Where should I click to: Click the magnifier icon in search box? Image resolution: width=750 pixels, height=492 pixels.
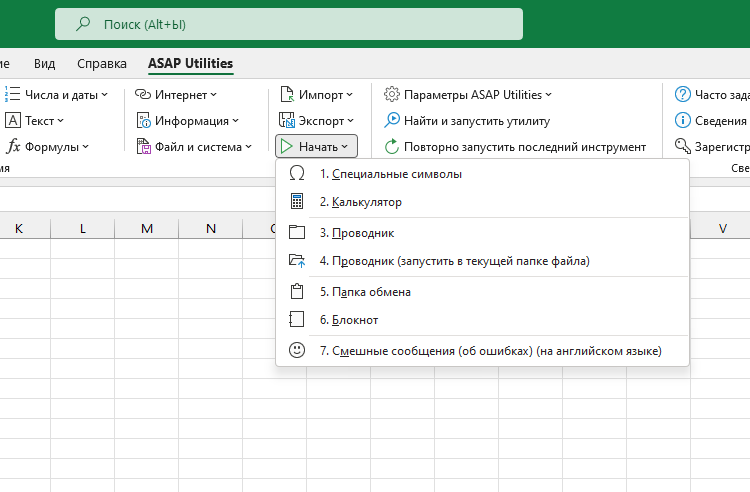pyautogui.click(x=83, y=24)
